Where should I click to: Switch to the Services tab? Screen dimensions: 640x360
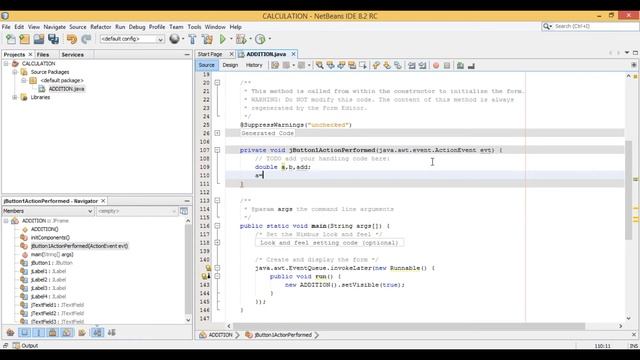(x=73, y=55)
